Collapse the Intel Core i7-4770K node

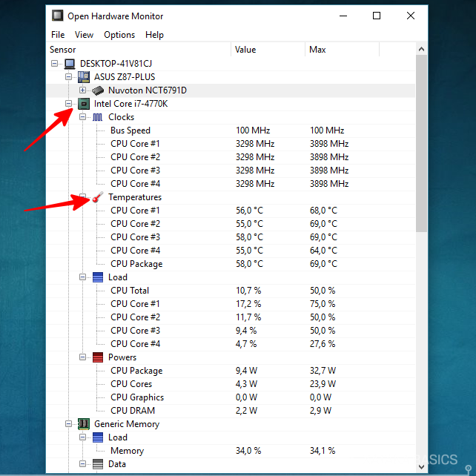coord(69,104)
